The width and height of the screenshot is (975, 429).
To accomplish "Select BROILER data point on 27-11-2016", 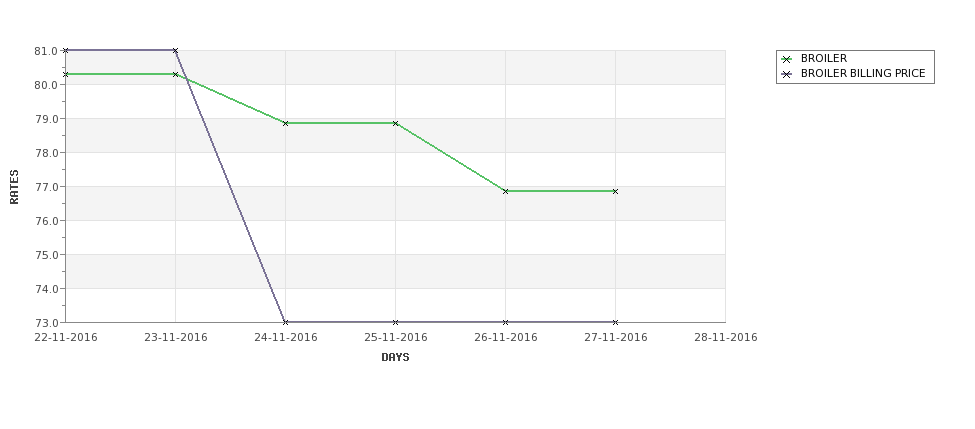I will click(x=616, y=191).
